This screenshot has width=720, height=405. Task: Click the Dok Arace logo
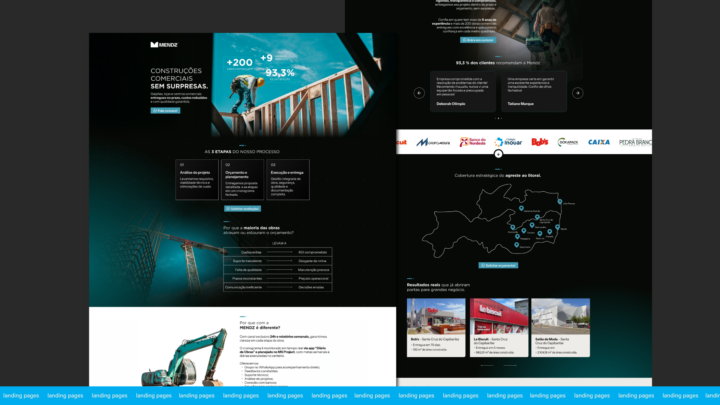click(568, 142)
